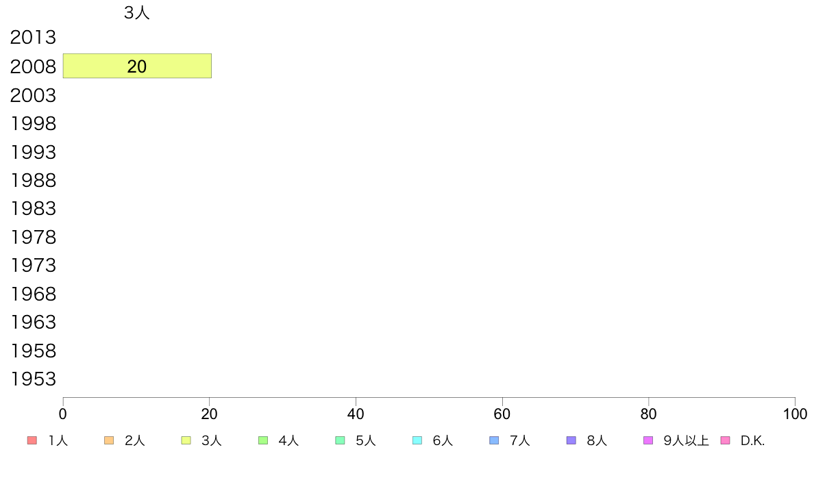Click the 1953 year axis label

33,379
